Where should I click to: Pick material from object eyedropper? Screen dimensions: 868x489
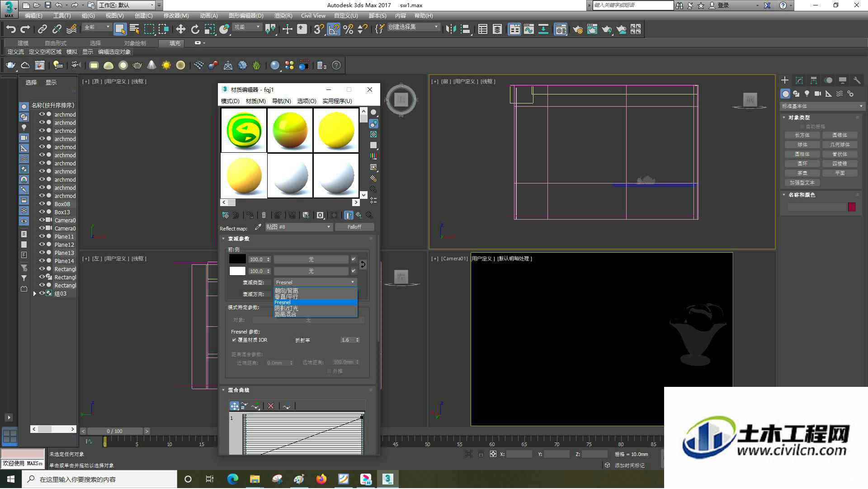pos(258,227)
